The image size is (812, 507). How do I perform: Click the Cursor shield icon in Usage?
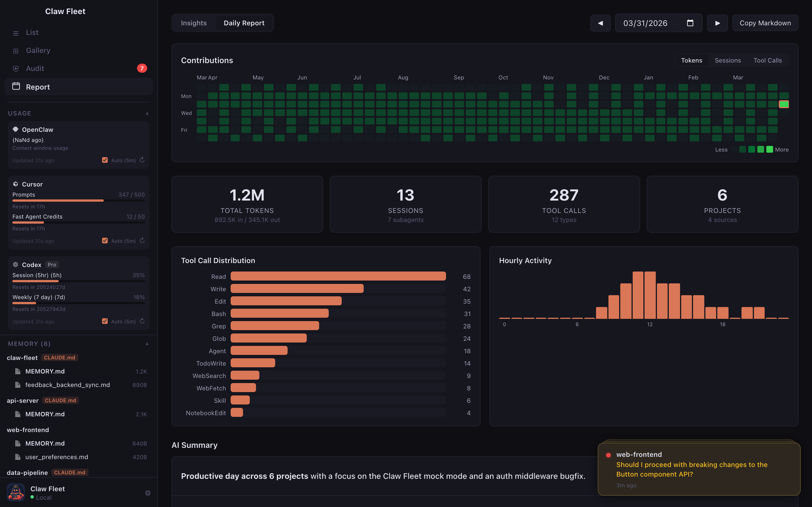[16, 184]
